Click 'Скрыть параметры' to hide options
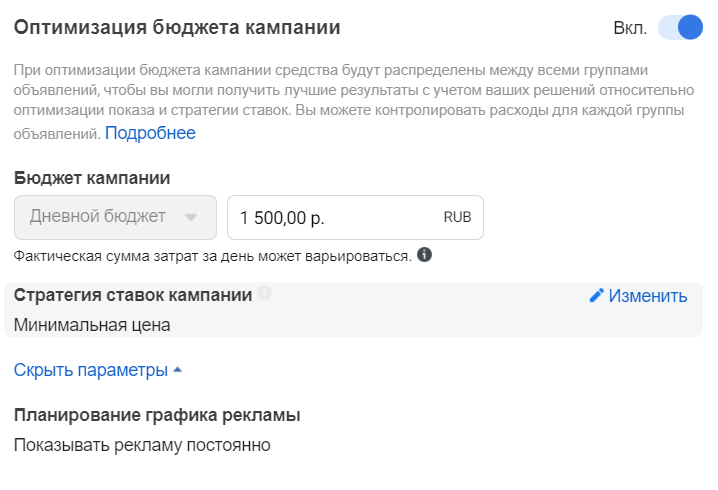The image size is (718, 490). [x=91, y=370]
